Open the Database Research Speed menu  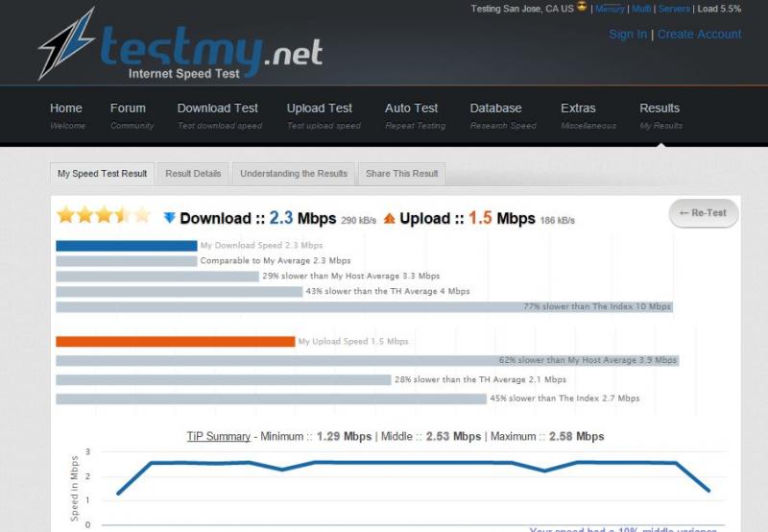click(x=503, y=115)
